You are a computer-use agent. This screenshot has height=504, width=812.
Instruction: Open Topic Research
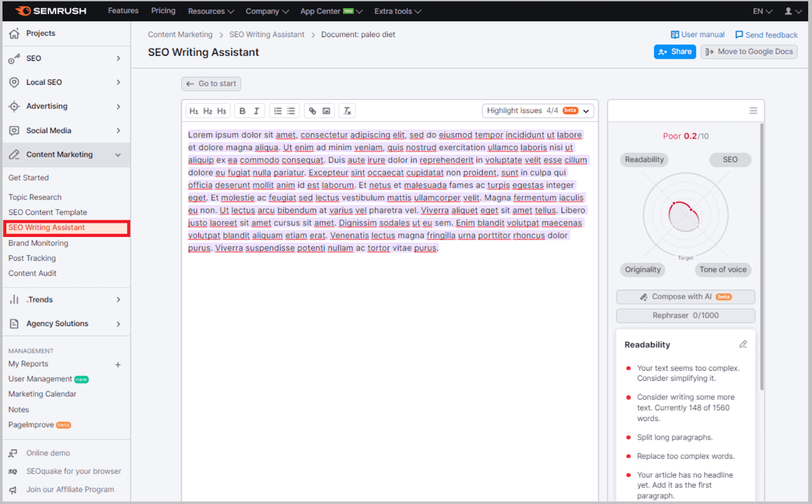tap(35, 197)
